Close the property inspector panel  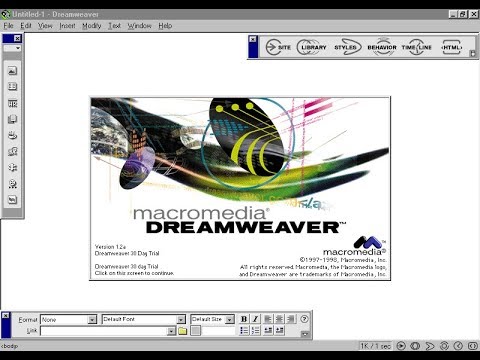[6, 315]
